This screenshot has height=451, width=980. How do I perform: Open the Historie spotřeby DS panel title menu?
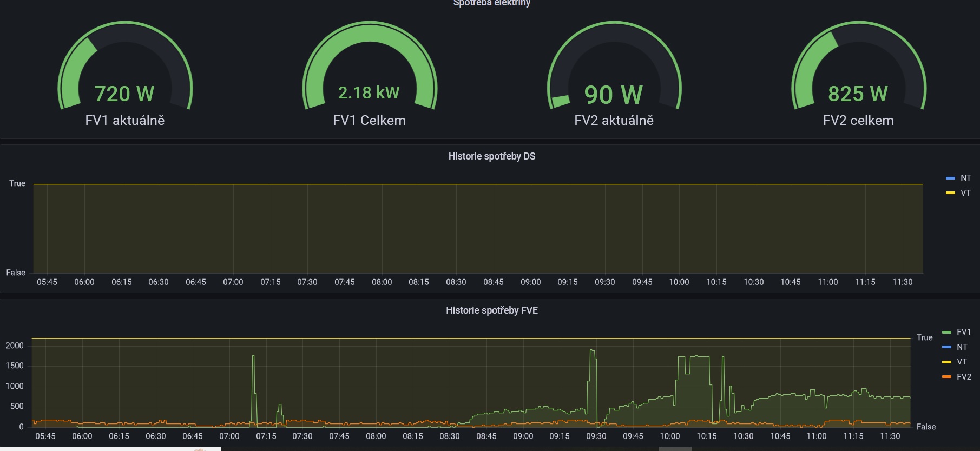[x=491, y=156]
